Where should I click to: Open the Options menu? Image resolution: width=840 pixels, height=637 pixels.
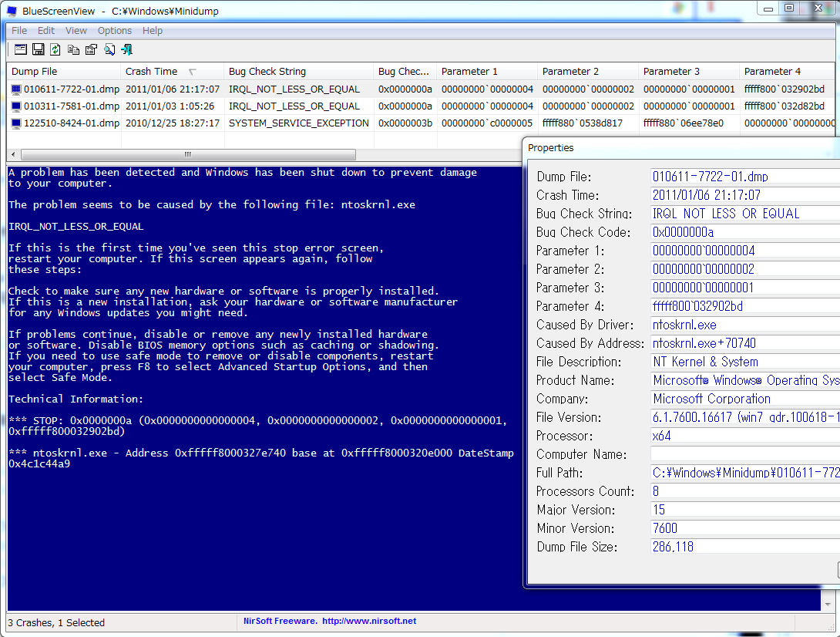point(115,31)
